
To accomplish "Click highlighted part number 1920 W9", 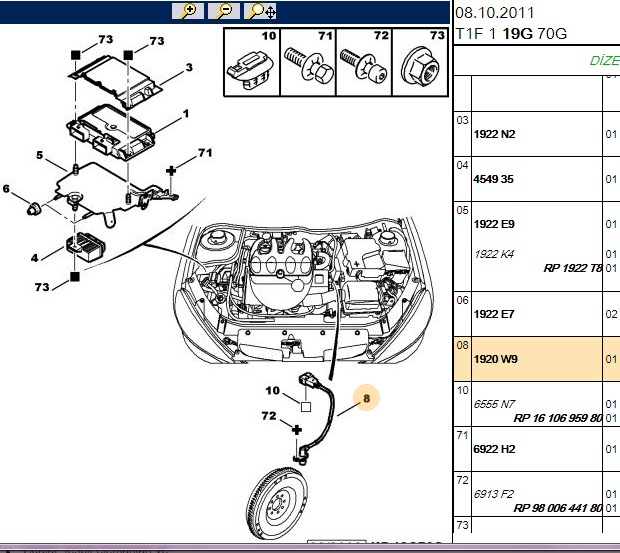I will point(495,359).
